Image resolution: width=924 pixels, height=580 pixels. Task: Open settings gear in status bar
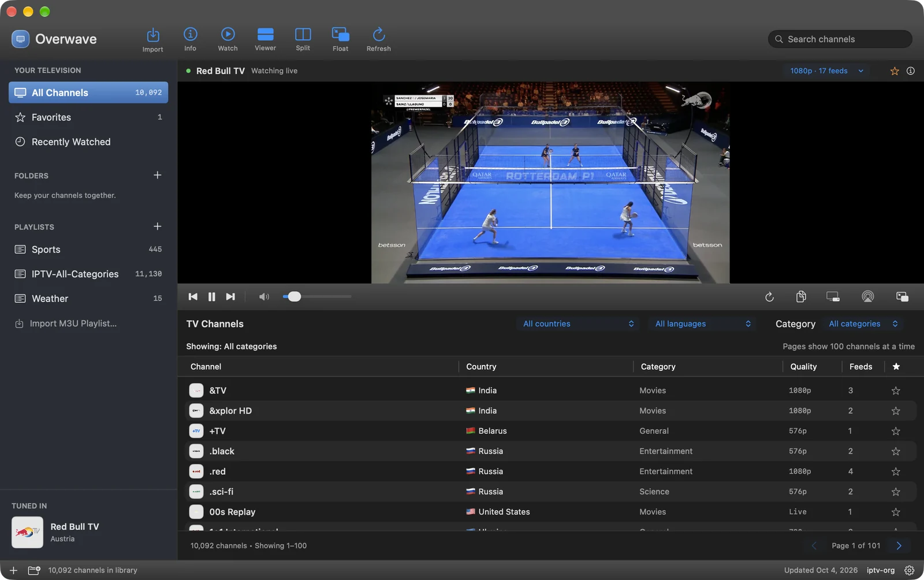pos(910,570)
